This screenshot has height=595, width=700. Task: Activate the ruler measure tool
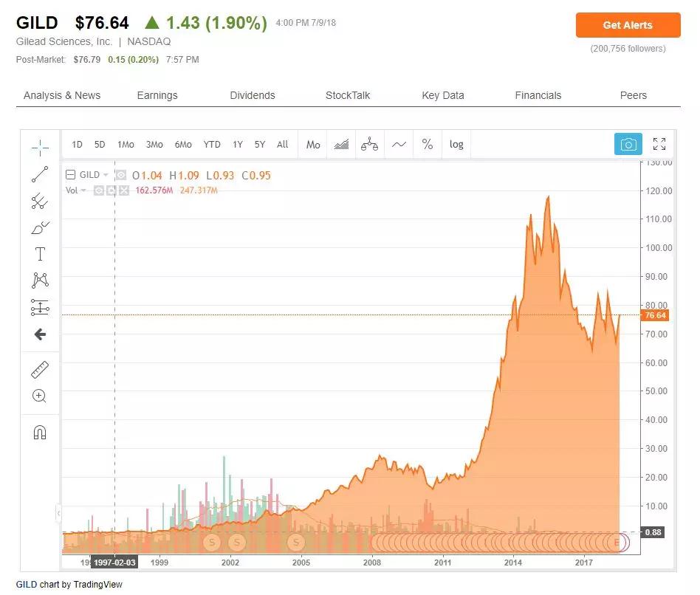tap(40, 369)
